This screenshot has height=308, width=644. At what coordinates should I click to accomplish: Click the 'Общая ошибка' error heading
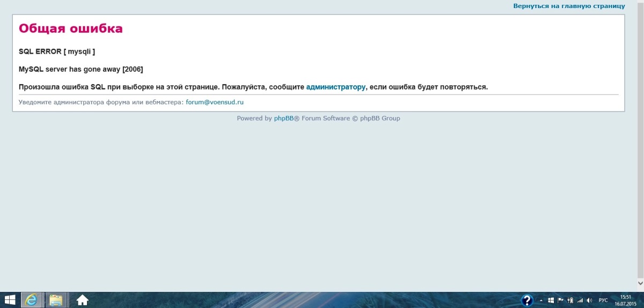pos(70,28)
